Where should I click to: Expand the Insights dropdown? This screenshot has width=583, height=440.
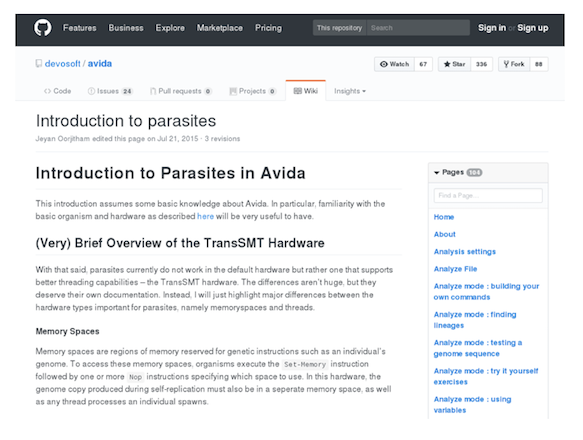pyautogui.click(x=350, y=91)
